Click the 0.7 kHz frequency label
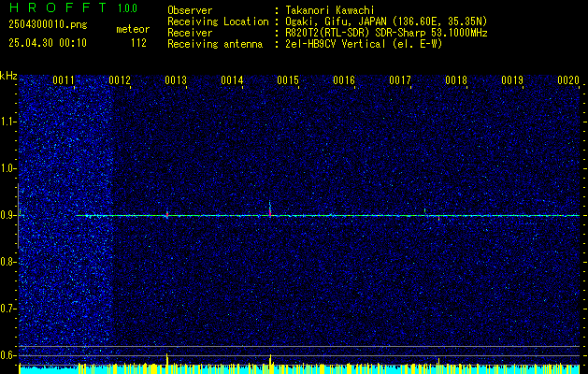 coord(7,309)
